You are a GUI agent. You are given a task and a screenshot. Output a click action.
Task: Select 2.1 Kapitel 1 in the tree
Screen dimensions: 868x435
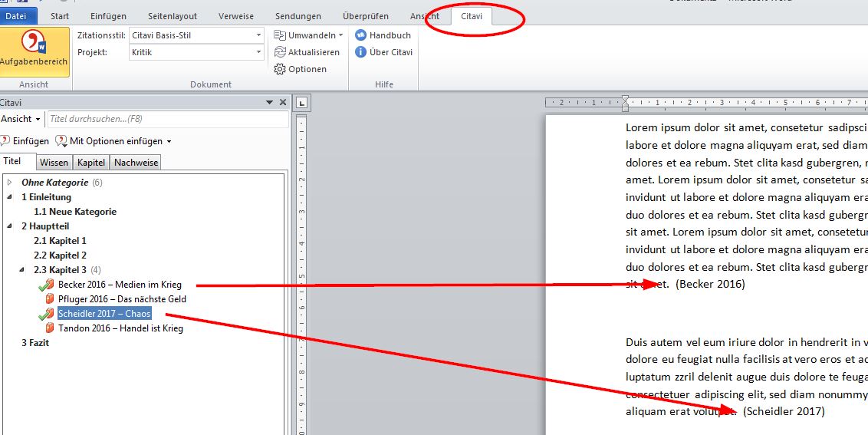point(61,241)
